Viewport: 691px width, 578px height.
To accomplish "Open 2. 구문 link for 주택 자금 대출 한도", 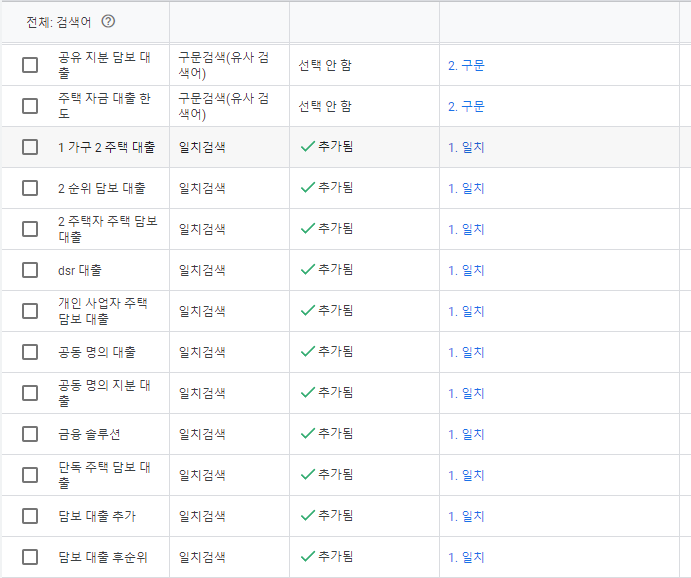I will pyautogui.click(x=466, y=106).
